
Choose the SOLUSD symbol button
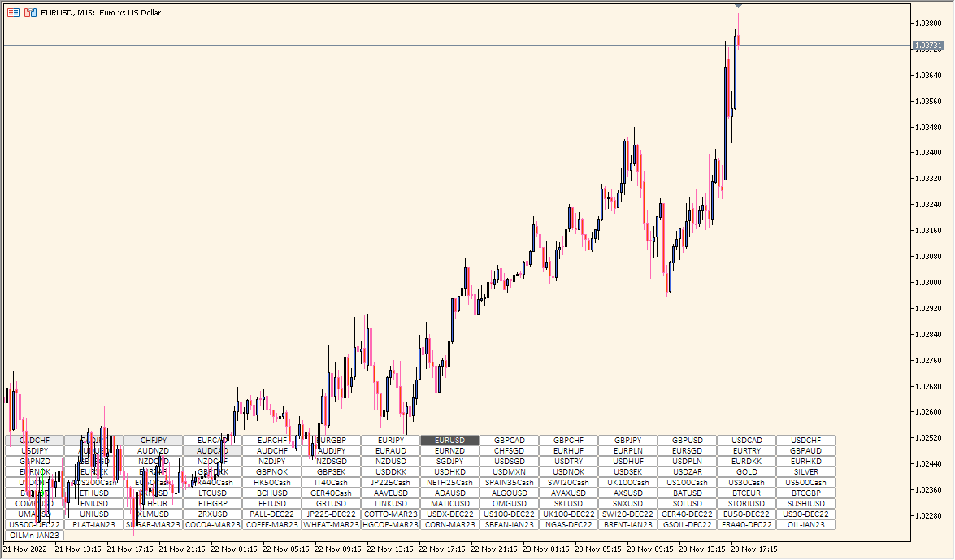tap(688, 504)
